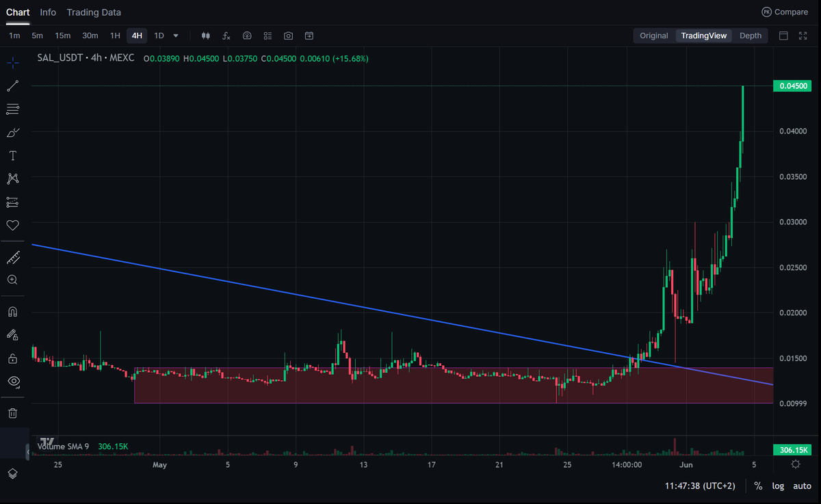Click the Compare button
The width and height of the screenshot is (821, 504).
click(x=785, y=12)
